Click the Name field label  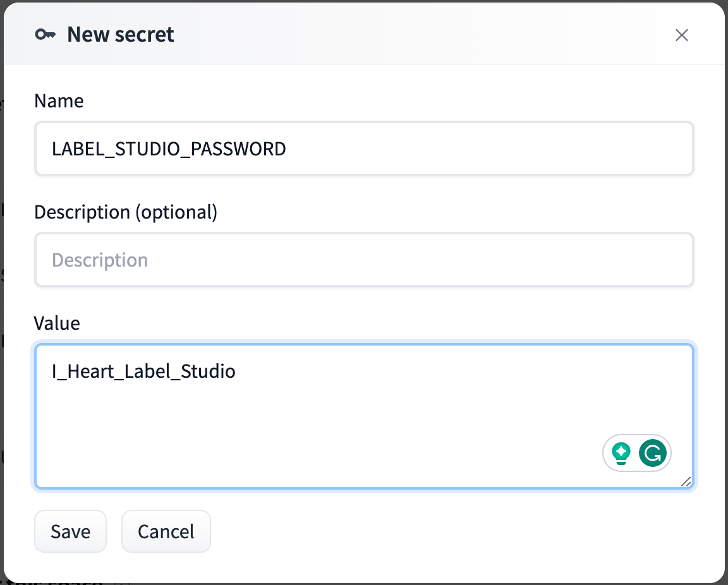[x=59, y=100]
